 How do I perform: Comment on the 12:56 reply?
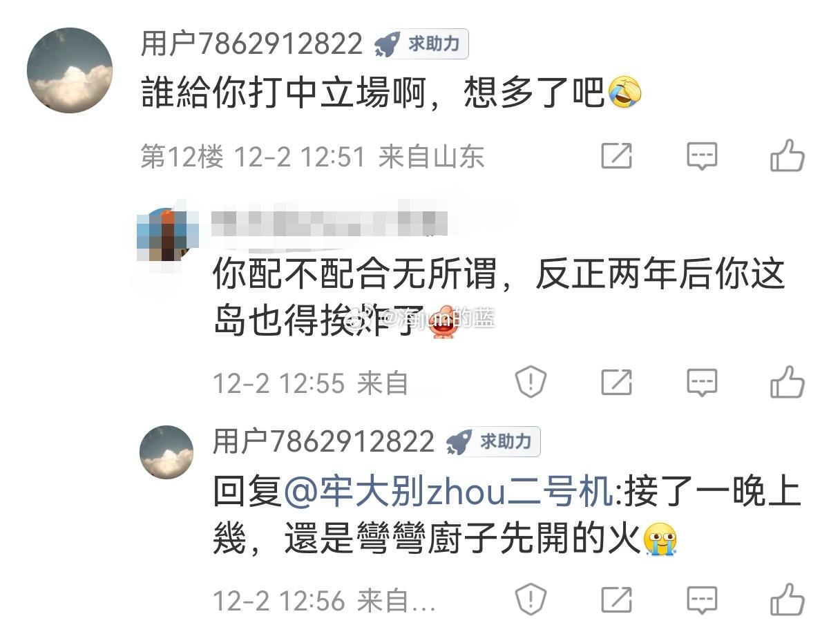tap(702, 600)
